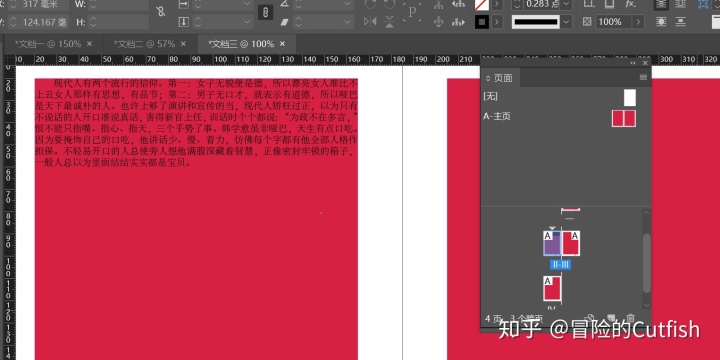Flip the object vertically

[389, 22]
